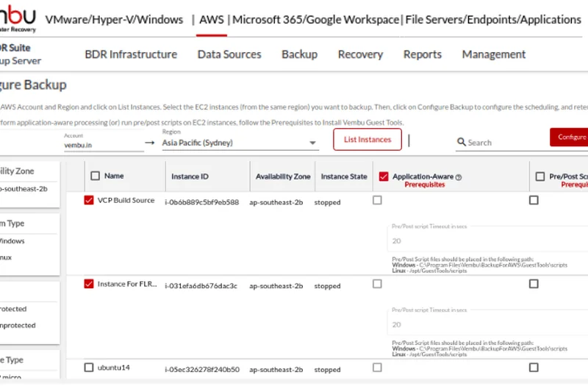Click the arrow icon between Account and Region
The height and width of the screenshot is (392, 588).
[150, 143]
